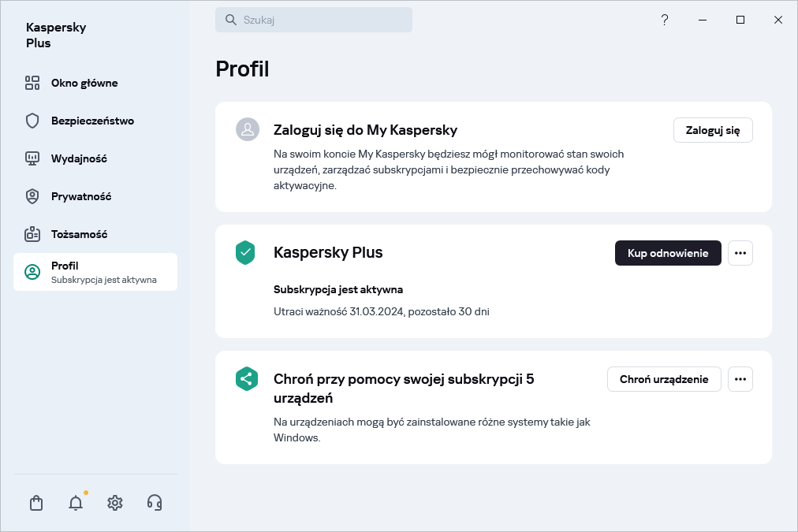798x532 pixels.
Task: Open the Prywatność section
Action: coord(81,196)
